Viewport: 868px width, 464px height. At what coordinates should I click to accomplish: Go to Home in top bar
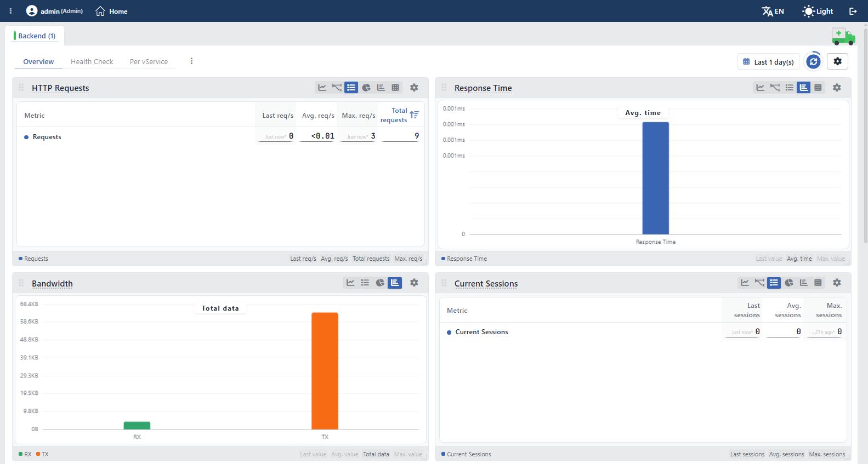pos(111,11)
